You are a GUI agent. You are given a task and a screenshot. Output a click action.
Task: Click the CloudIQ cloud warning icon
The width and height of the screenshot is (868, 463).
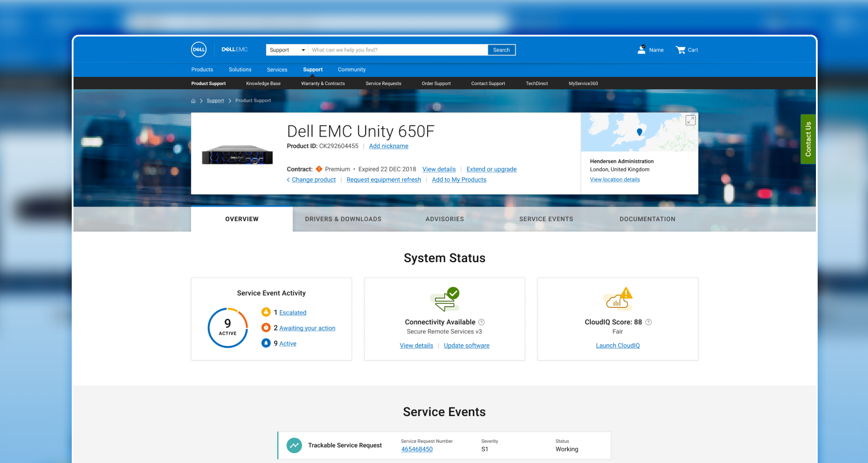pos(618,299)
